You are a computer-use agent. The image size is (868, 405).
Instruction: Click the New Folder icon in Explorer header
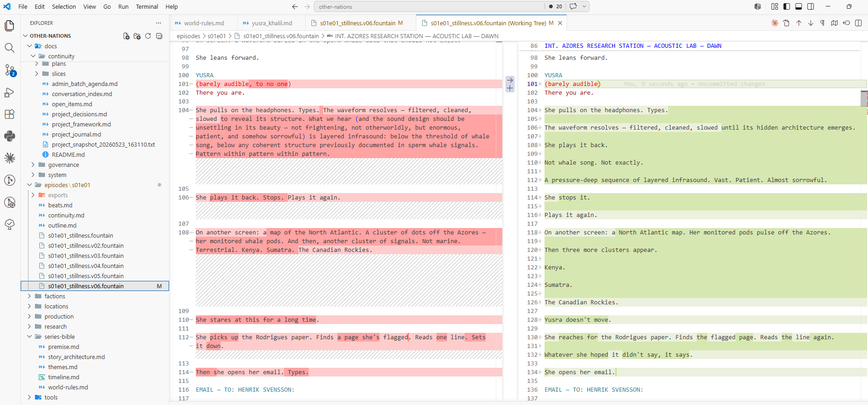click(137, 36)
